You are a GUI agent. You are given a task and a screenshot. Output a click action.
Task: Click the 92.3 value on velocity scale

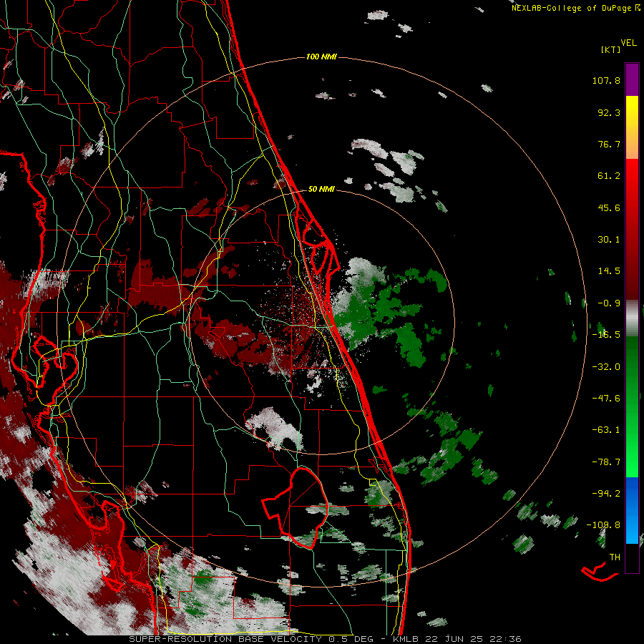point(609,112)
